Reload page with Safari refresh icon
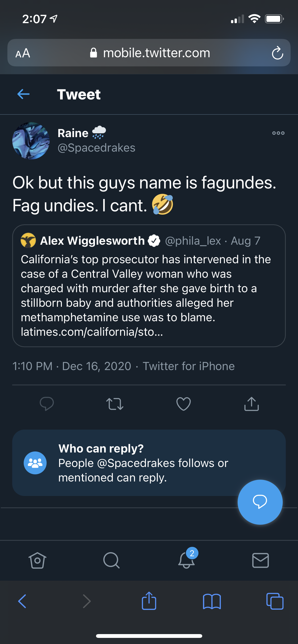Image resolution: width=298 pixels, height=644 pixels. (x=277, y=53)
